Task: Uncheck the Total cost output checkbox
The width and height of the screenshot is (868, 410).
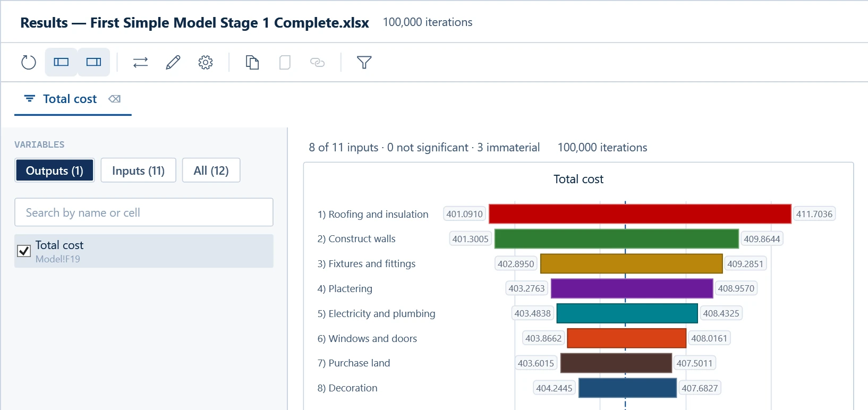Action: pos(24,251)
